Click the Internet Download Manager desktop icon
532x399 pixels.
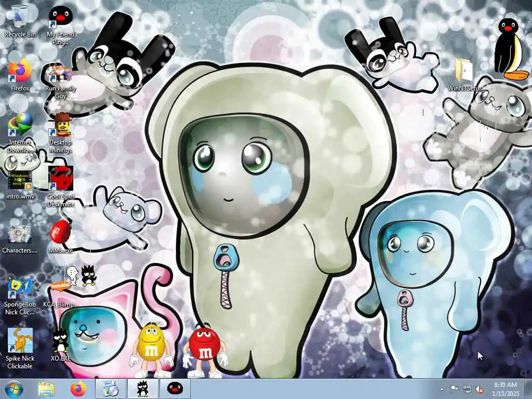click(x=20, y=133)
